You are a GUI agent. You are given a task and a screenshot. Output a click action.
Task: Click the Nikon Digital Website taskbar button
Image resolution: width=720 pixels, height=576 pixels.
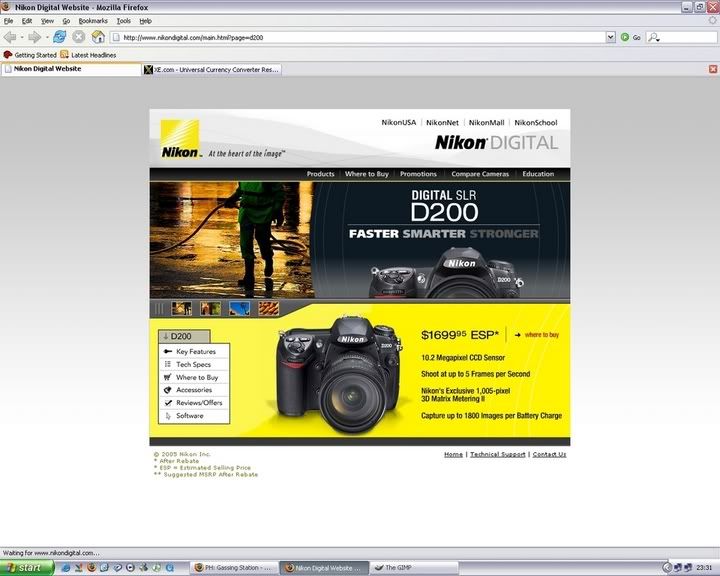click(325, 568)
